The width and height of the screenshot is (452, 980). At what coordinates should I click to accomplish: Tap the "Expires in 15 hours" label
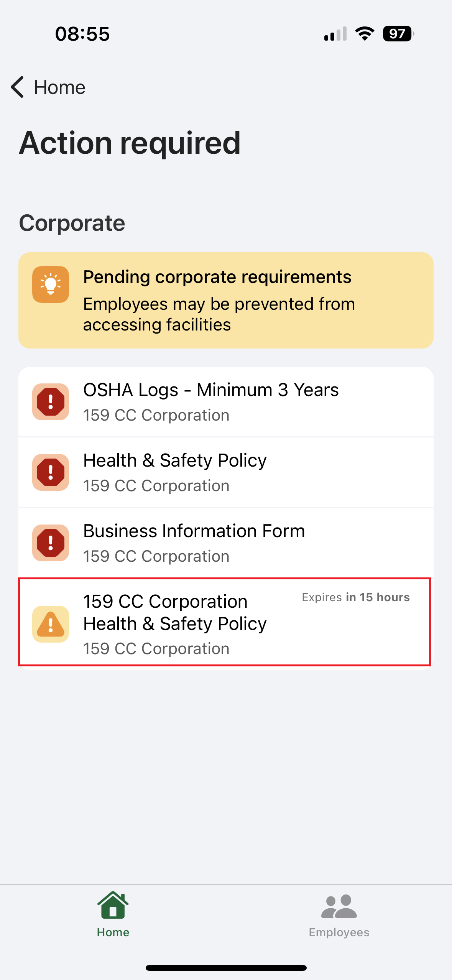tap(355, 597)
